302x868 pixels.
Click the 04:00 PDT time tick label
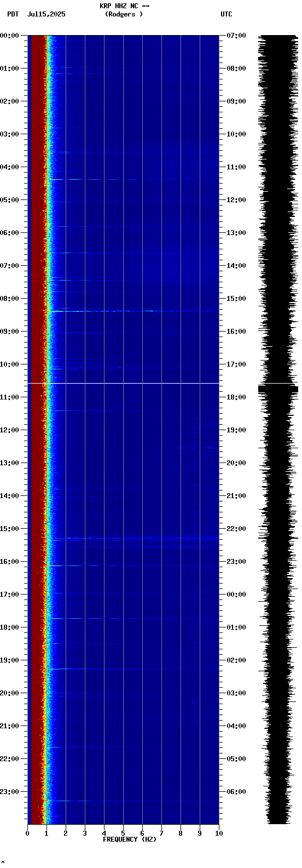click(x=9, y=167)
